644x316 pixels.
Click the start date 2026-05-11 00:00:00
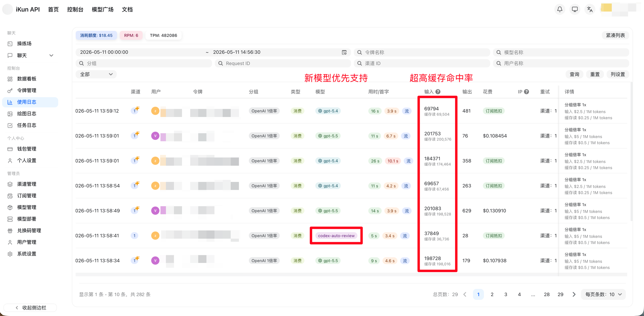click(x=104, y=52)
